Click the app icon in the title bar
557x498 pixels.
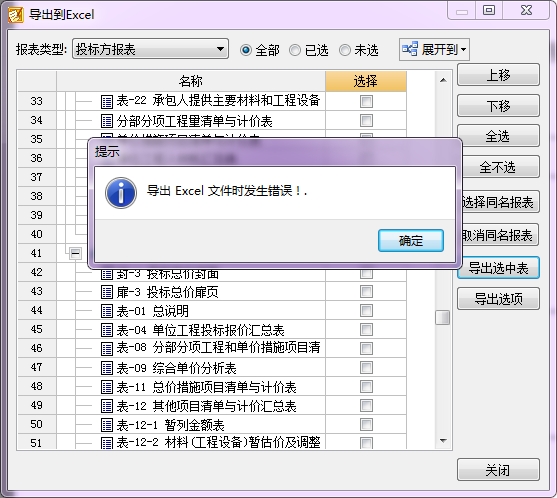[x=16, y=15]
